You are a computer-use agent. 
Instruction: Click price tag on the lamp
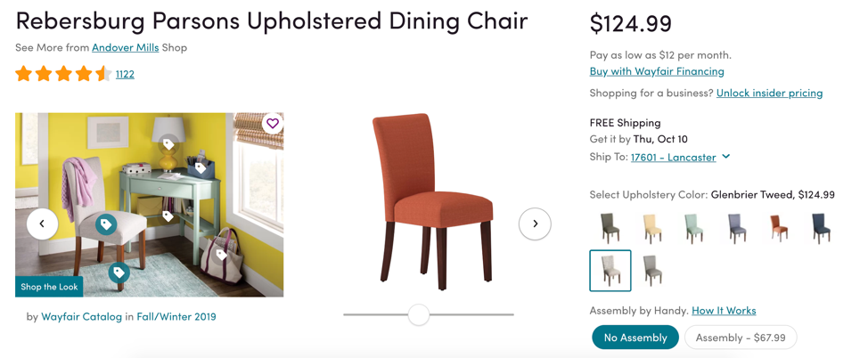tap(168, 144)
